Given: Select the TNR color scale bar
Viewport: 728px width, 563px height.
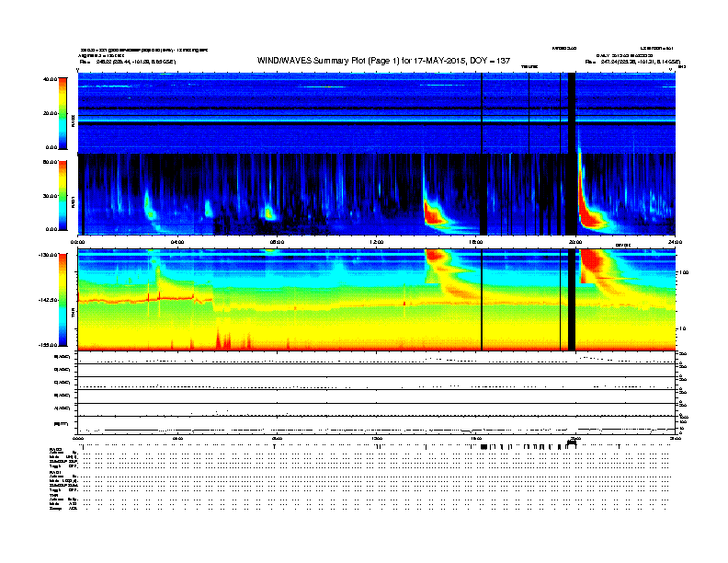Looking at the screenshot, I should [x=63, y=300].
